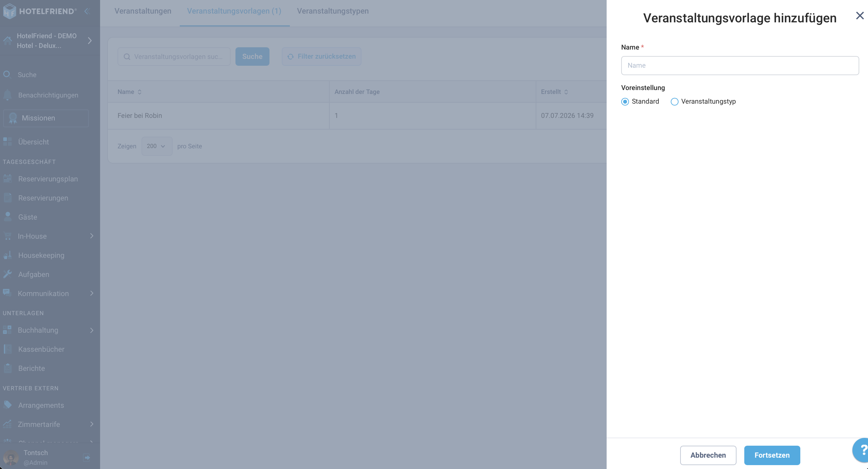Image resolution: width=868 pixels, height=469 pixels.
Task: Click the Suche button
Action: click(x=252, y=56)
